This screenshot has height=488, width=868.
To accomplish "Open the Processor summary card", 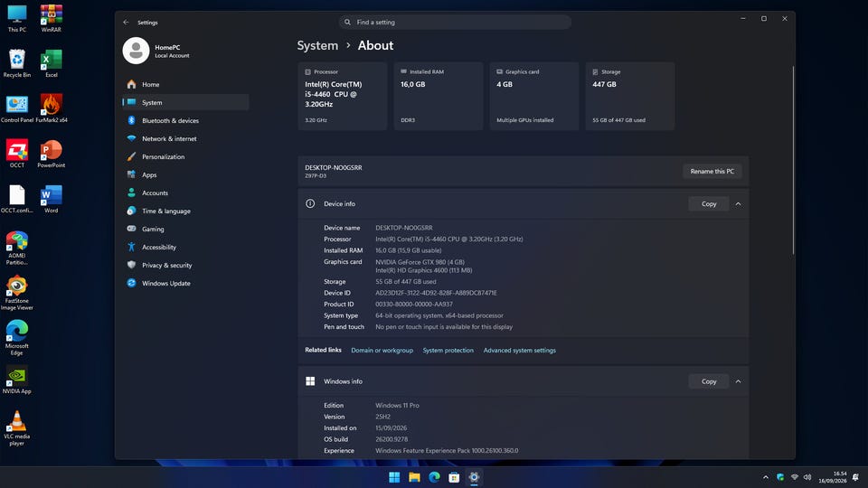I will [342, 97].
